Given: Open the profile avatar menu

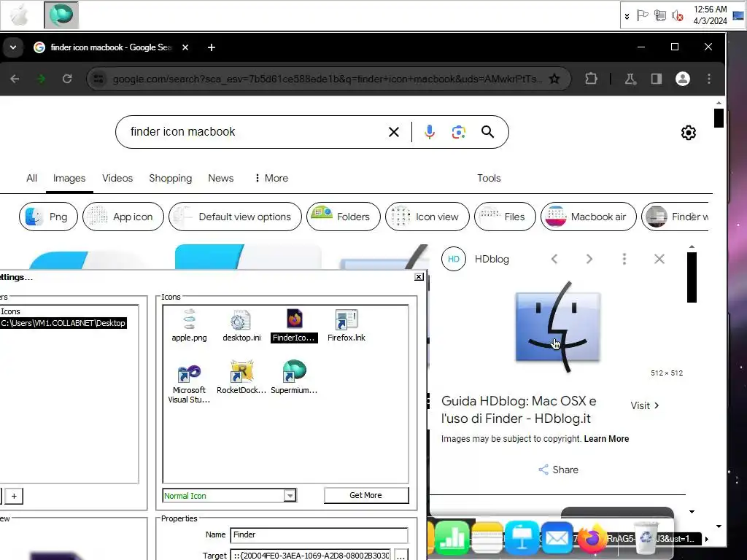Looking at the screenshot, I should (x=683, y=79).
